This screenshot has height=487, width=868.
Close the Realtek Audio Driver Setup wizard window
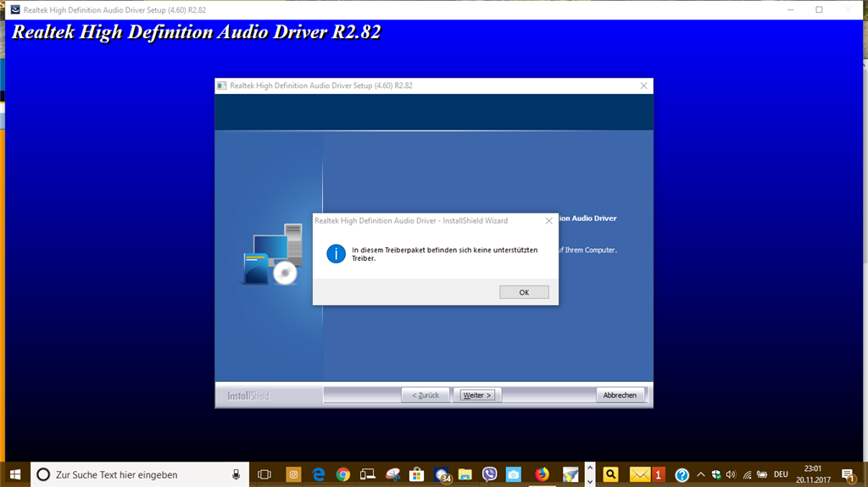(643, 86)
